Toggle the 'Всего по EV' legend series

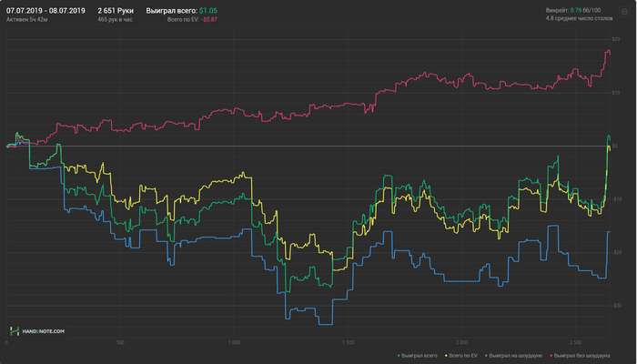point(461,356)
